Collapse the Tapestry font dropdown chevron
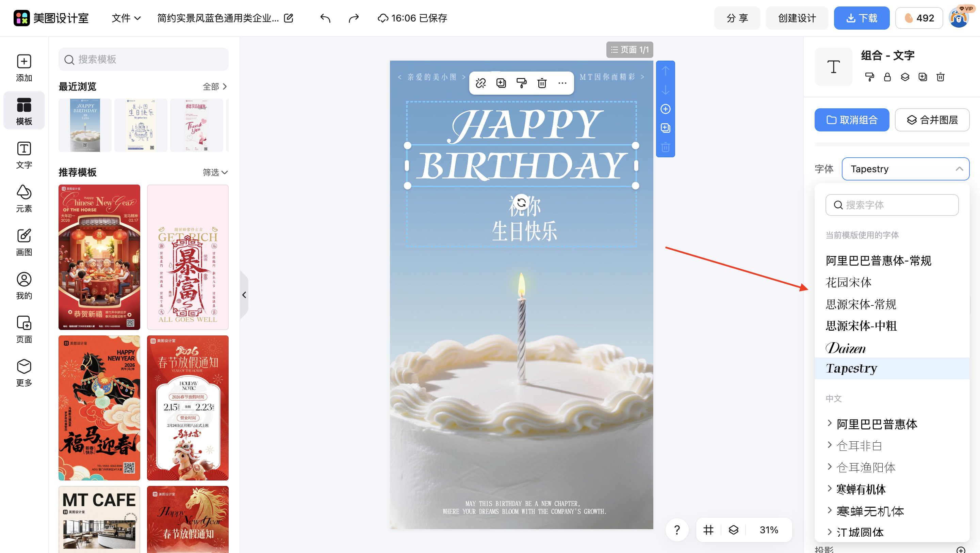 pos(959,169)
